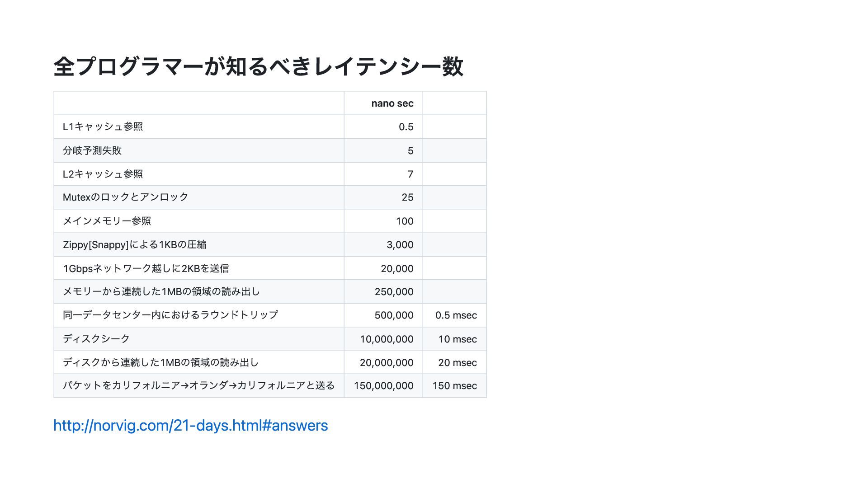Click the datacenter round trip row label
The height and width of the screenshot is (488, 868).
[170, 315]
